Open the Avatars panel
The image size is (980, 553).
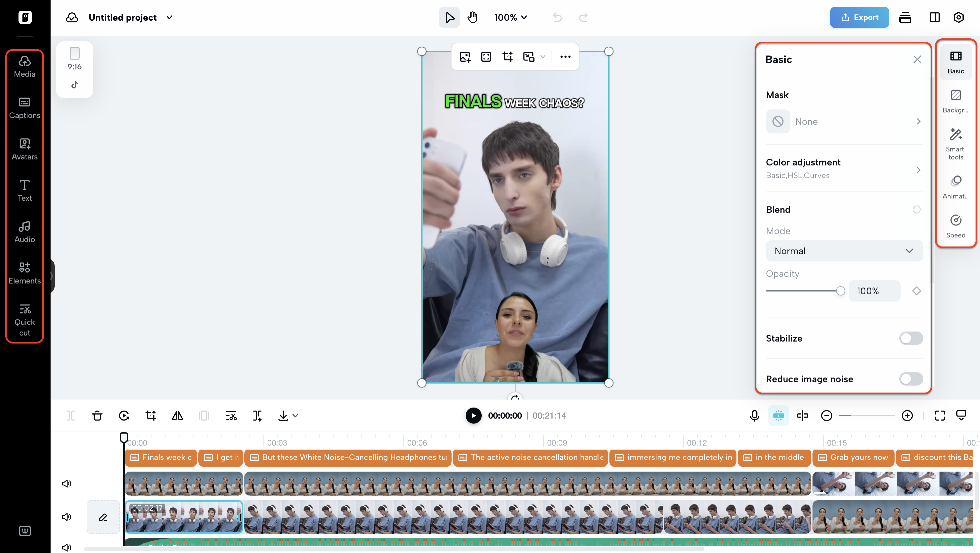pos(24,149)
